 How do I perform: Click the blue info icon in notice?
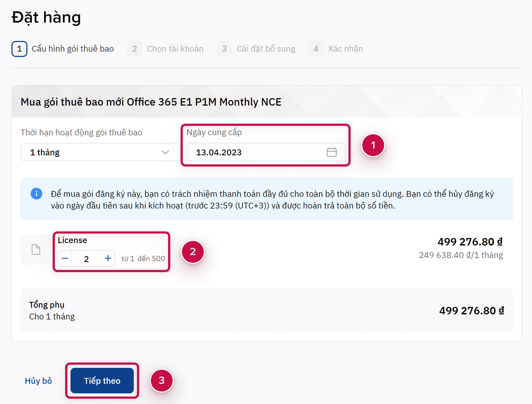tap(36, 194)
